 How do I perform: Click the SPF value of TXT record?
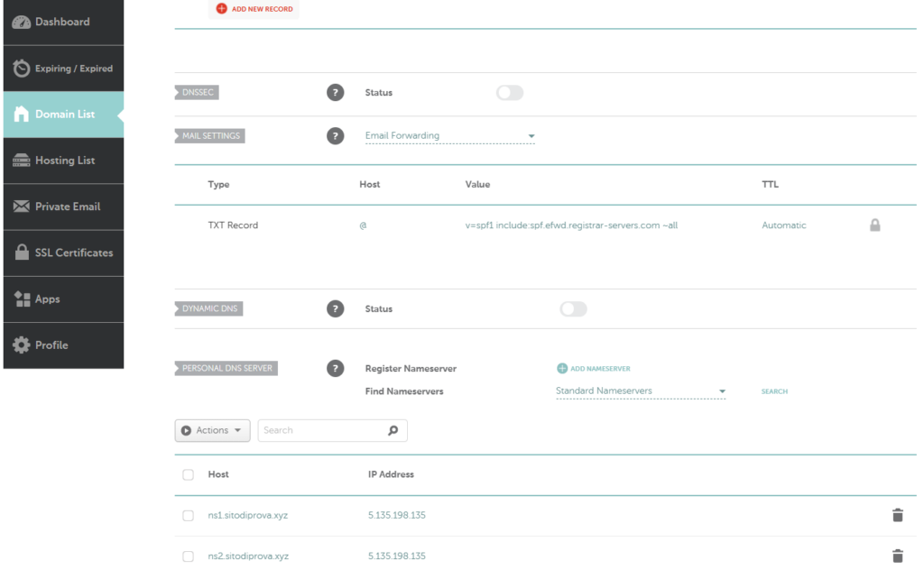[571, 225]
